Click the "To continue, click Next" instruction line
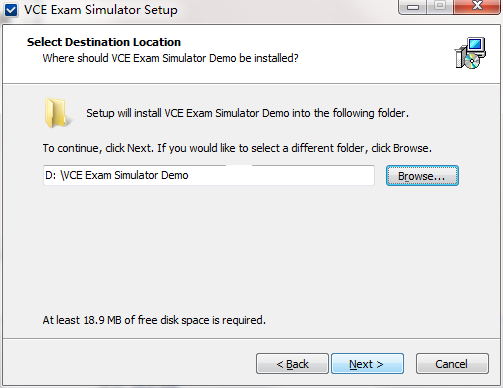 pyautogui.click(x=237, y=148)
